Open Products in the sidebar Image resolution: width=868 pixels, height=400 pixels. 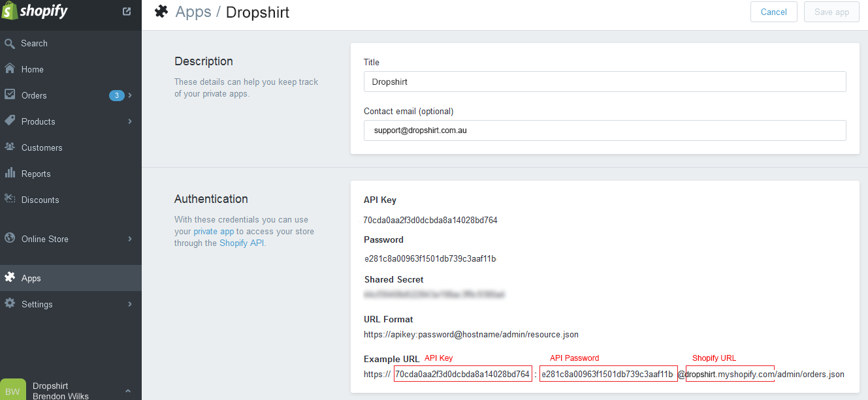(71, 121)
